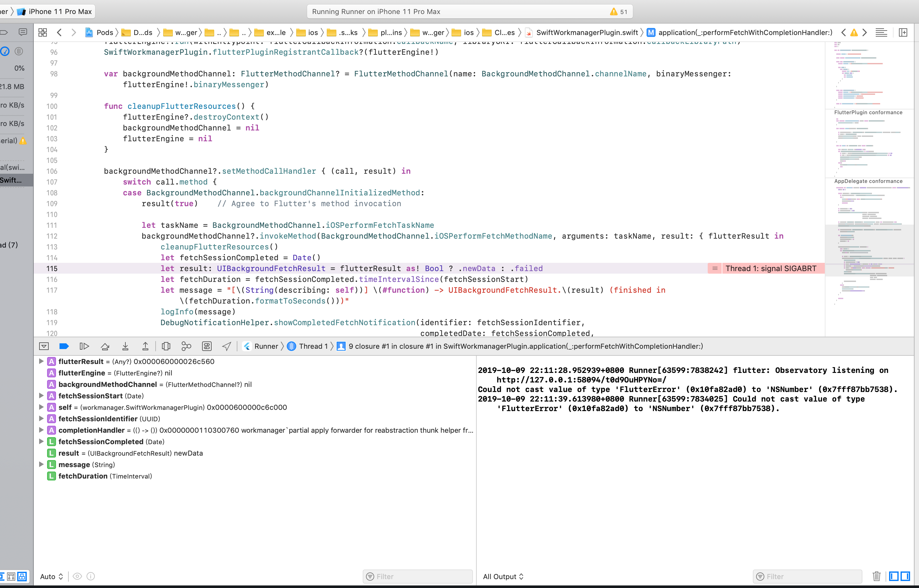Screen dimensions: 919x588
Task: Select the Step Into debugger control
Action: 125,346
